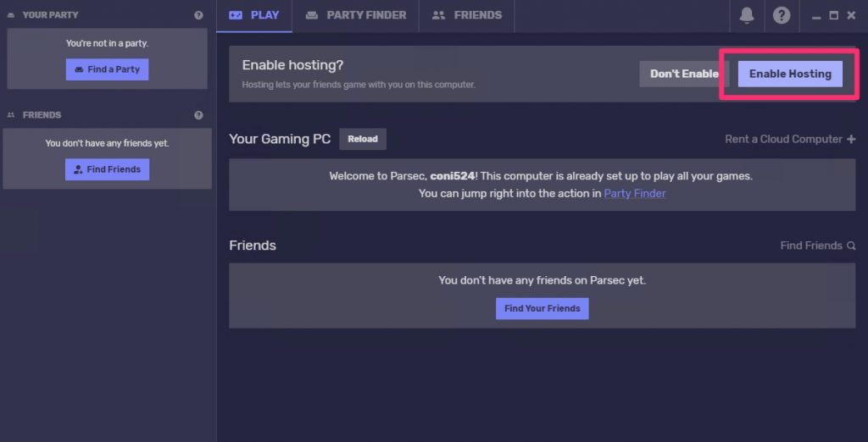Click the Find Friends magnifier icon

851,246
